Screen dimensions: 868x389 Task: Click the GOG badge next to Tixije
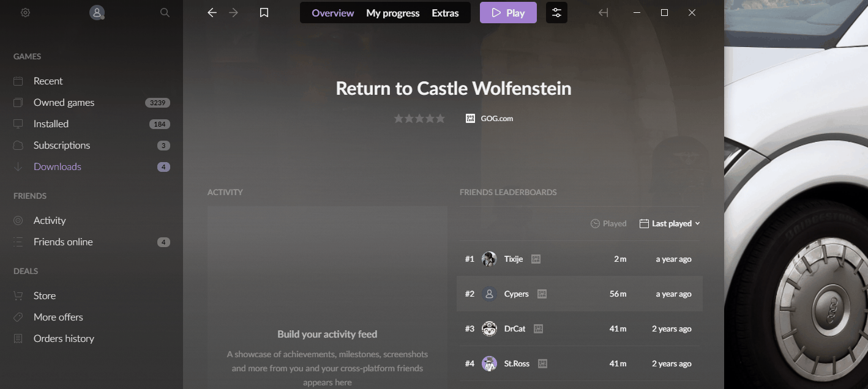(x=536, y=259)
